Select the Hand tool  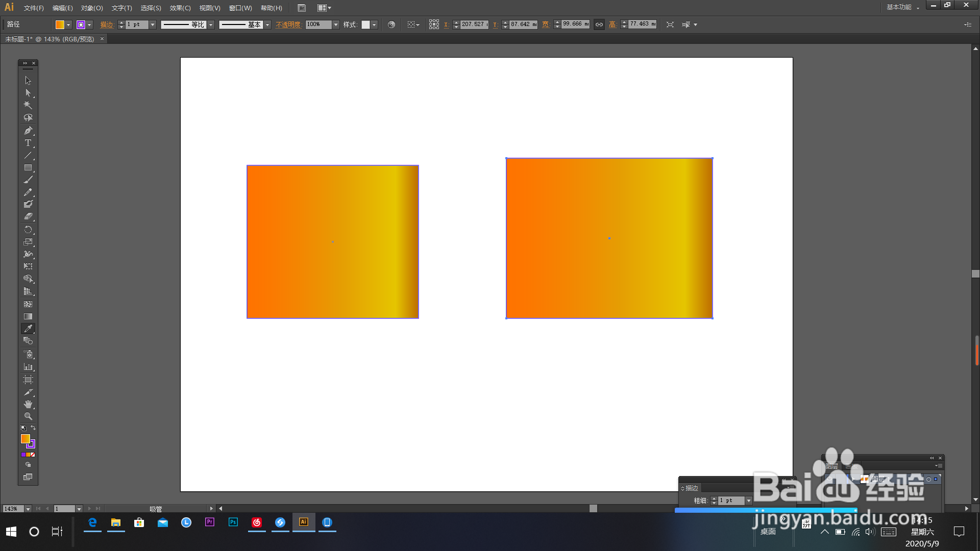[x=28, y=404]
